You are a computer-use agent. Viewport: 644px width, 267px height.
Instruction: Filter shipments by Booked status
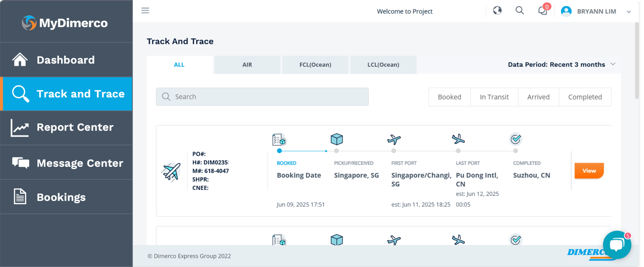pyautogui.click(x=450, y=97)
